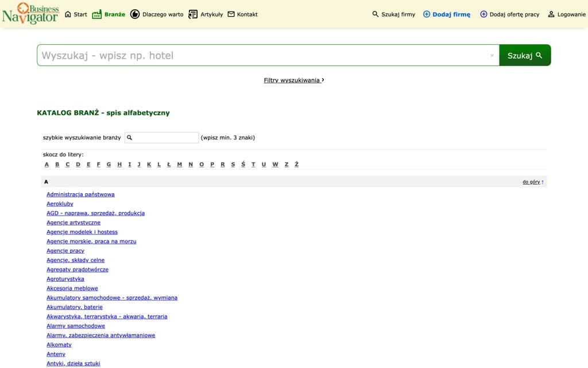Open the Start home icon

(68, 14)
